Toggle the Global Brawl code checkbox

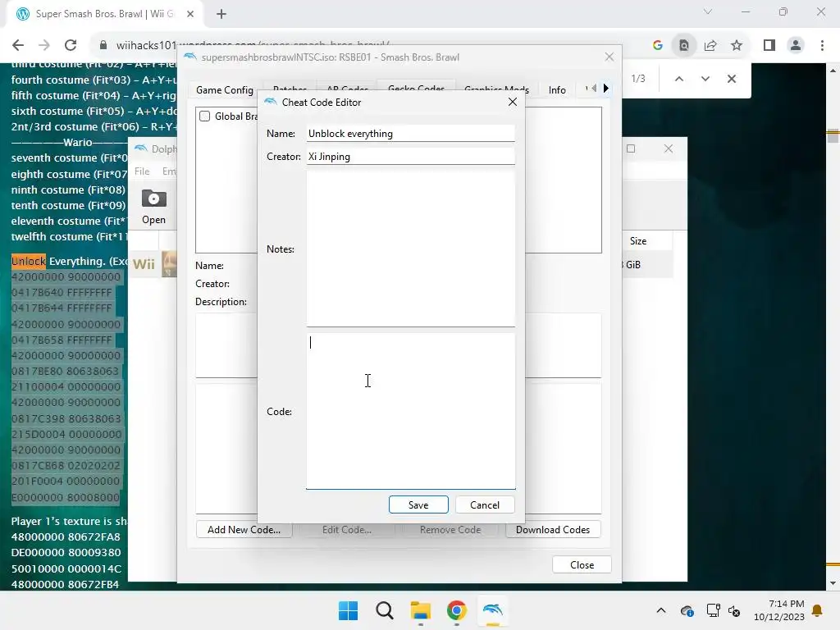tap(204, 116)
